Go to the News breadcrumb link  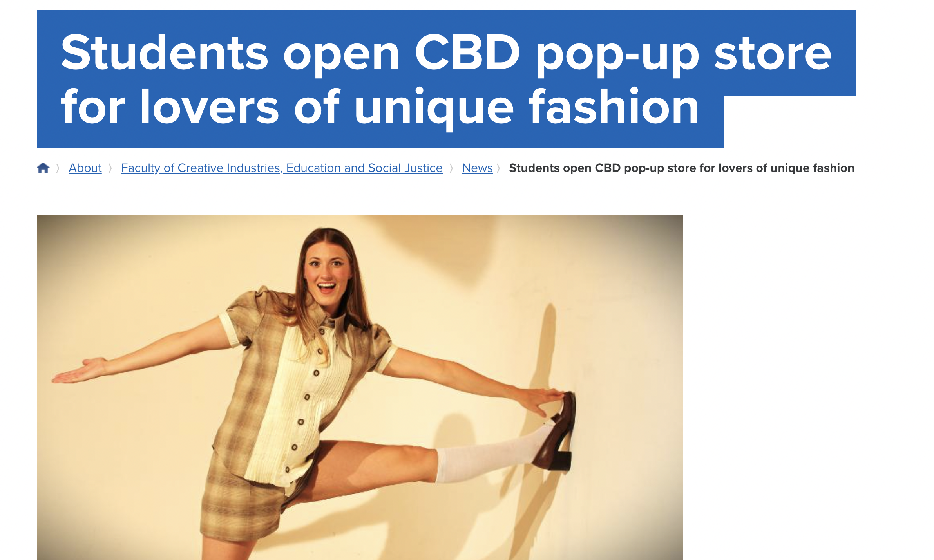(477, 168)
